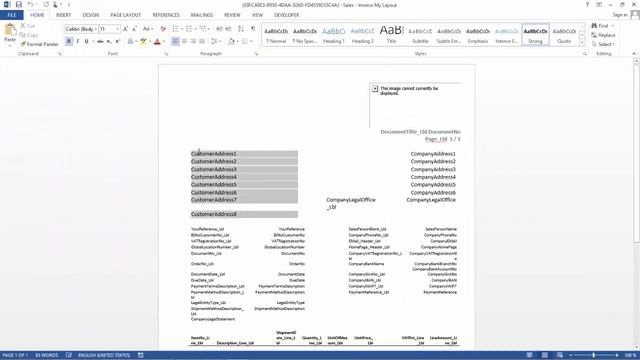This screenshot has height=360, width=640.
Task: Click the Text Effects icon
Action: pyautogui.click(x=130, y=41)
